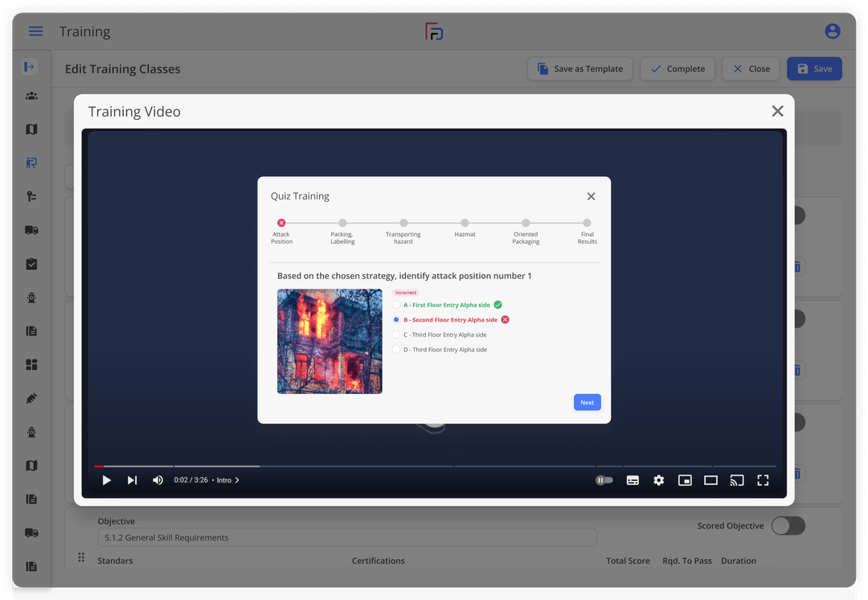Go to Oriented Packaging quiz step
868x600 pixels.
pyautogui.click(x=526, y=223)
